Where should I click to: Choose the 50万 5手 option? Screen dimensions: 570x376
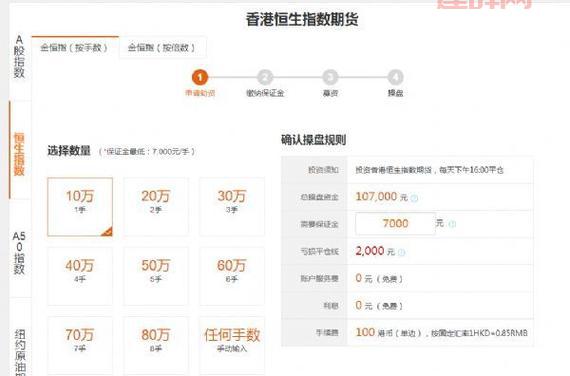(156, 276)
